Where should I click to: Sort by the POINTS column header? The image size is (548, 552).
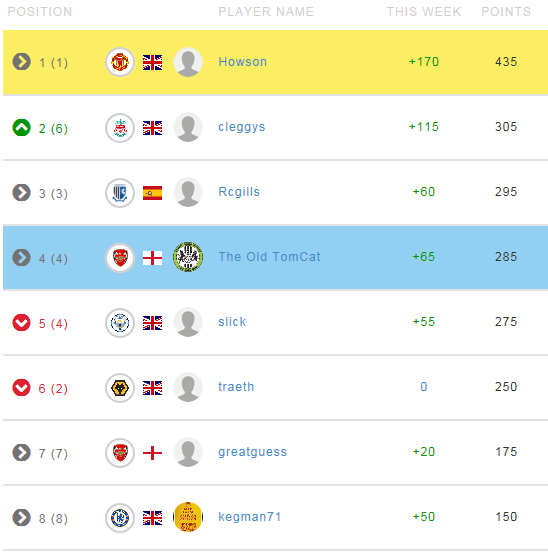point(506,12)
